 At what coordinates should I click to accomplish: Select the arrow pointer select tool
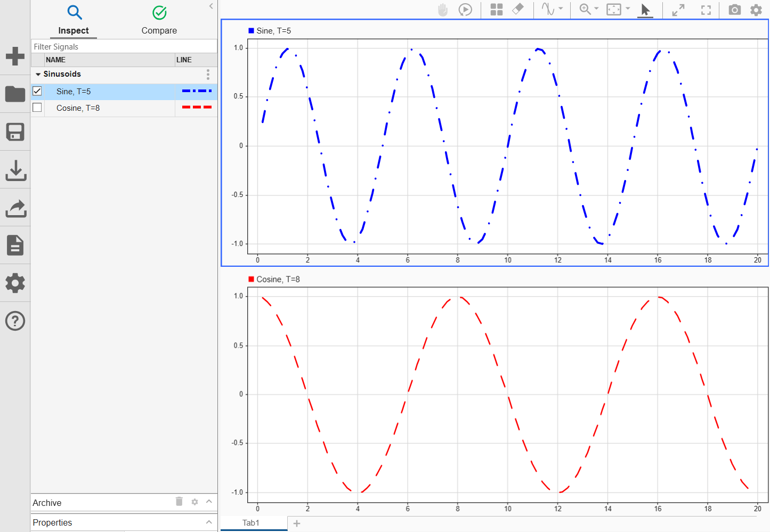click(x=645, y=10)
